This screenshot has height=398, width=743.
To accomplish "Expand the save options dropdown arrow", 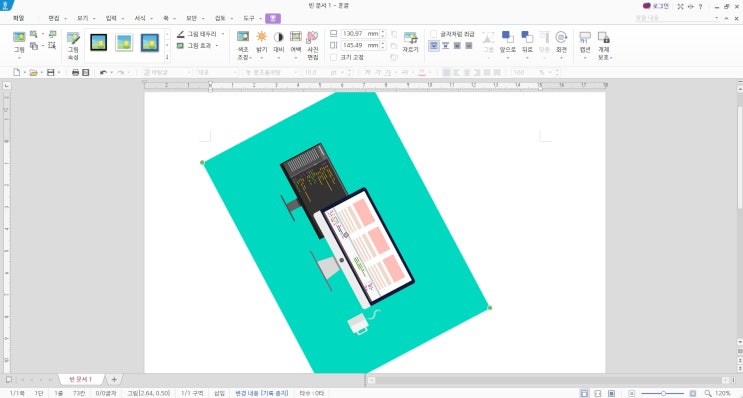I will click(x=59, y=72).
